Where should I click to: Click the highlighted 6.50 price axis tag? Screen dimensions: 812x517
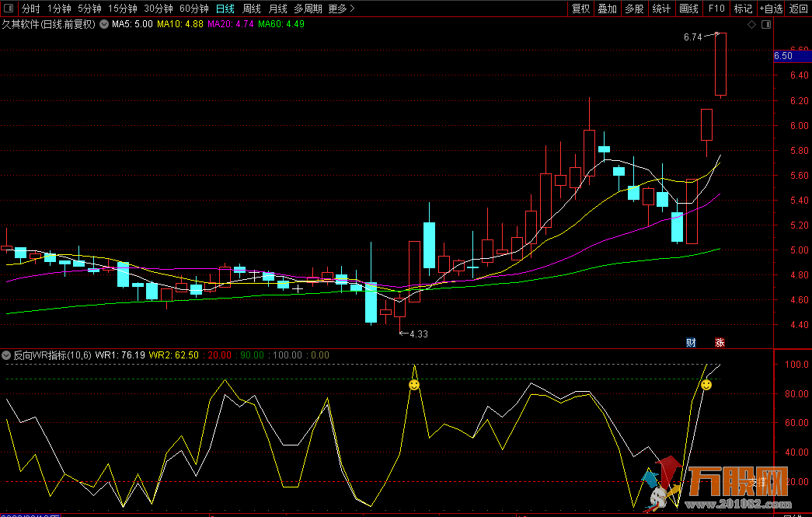(793, 56)
